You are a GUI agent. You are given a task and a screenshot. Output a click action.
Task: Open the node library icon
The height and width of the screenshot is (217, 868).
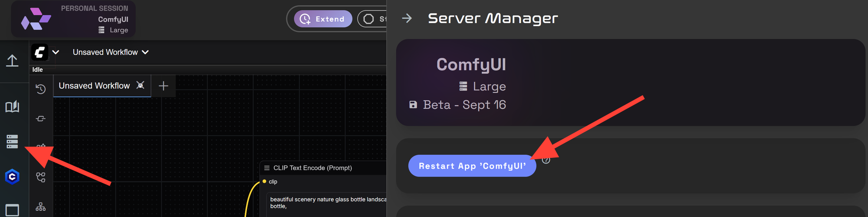click(41, 118)
